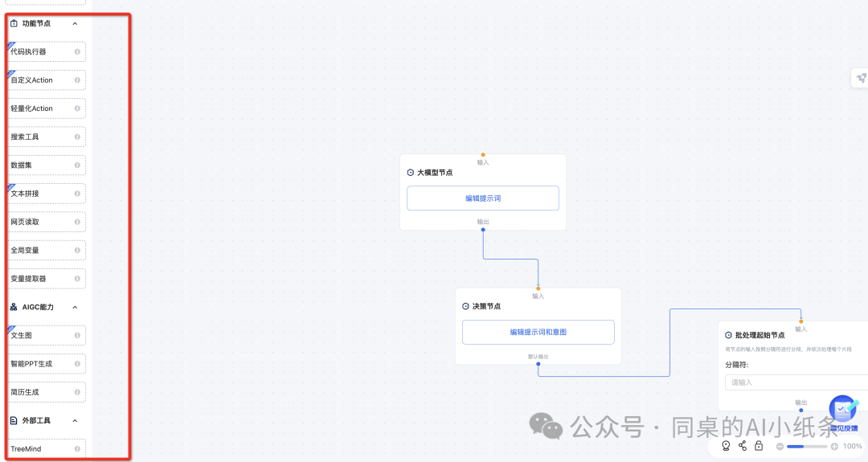Click the share icon in bottom toolbar
The width and height of the screenshot is (868, 462).
tap(743, 446)
